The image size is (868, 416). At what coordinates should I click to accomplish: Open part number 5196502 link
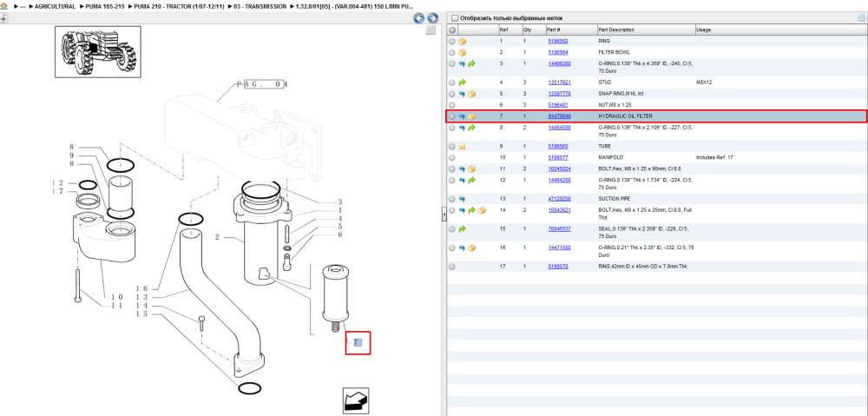557,42
